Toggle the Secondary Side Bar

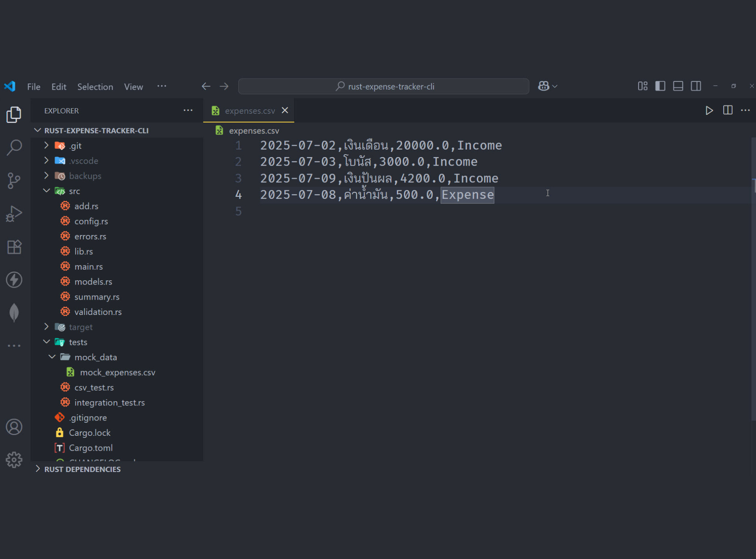(696, 86)
